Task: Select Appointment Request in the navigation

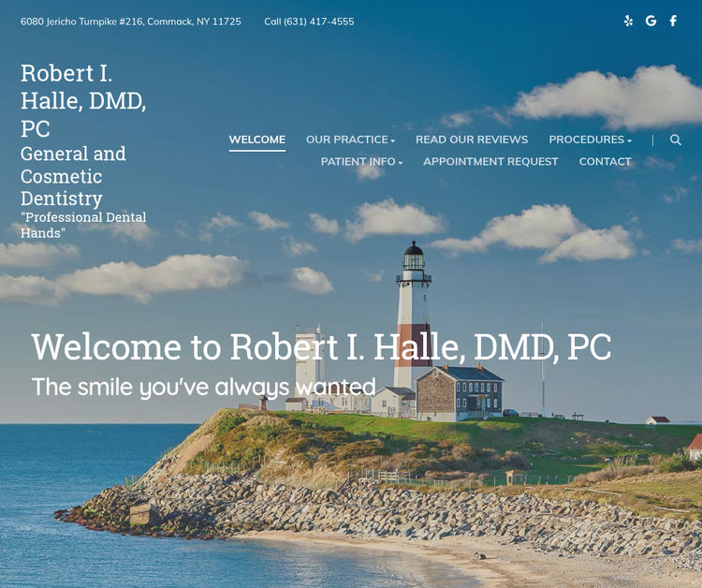Action: pos(490,161)
